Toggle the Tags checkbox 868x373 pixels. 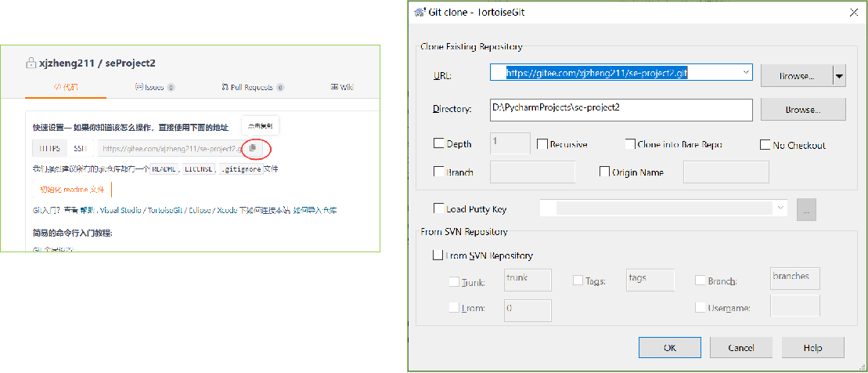pos(578,281)
